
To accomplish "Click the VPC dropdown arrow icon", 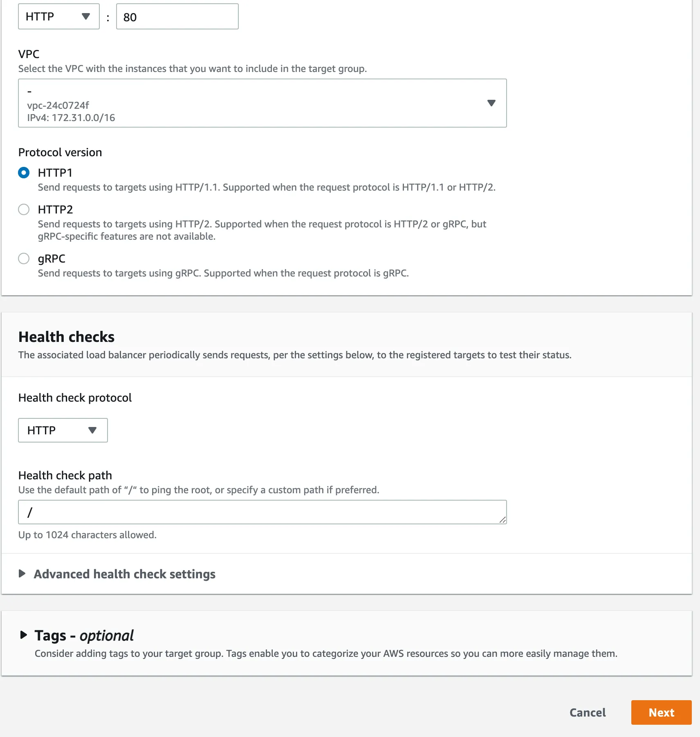I will pyautogui.click(x=491, y=103).
